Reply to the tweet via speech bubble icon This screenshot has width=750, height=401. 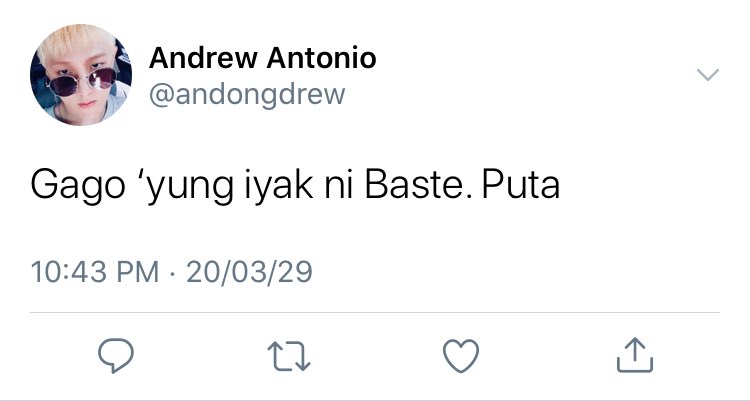click(116, 356)
